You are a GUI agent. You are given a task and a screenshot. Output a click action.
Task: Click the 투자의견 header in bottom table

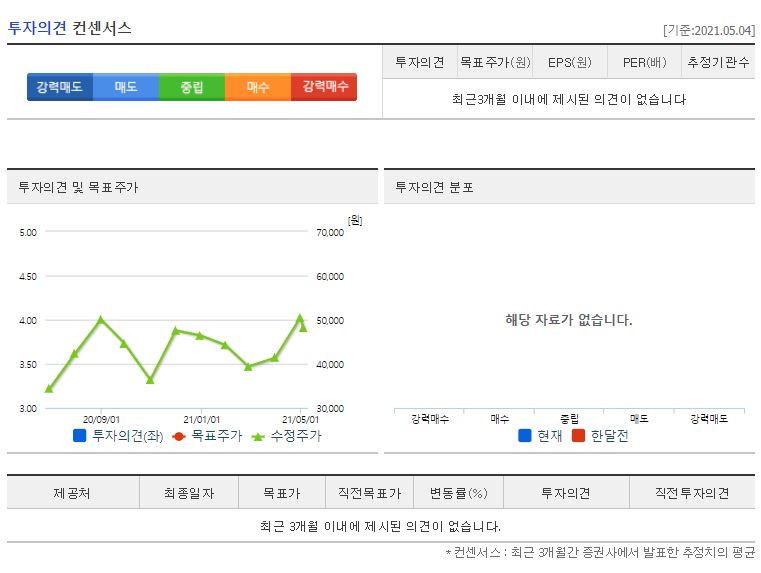(x=566, y=493)
